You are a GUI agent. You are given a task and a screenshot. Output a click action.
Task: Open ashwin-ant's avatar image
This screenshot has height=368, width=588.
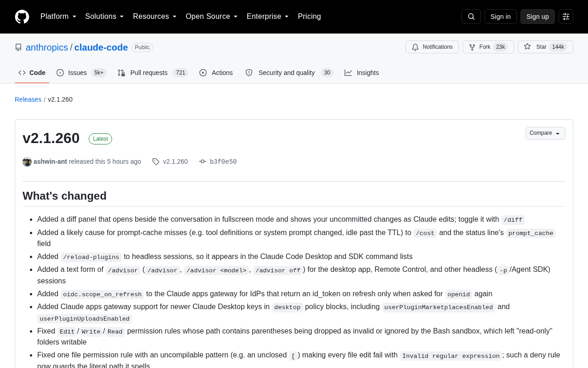(x=27, y=162)
